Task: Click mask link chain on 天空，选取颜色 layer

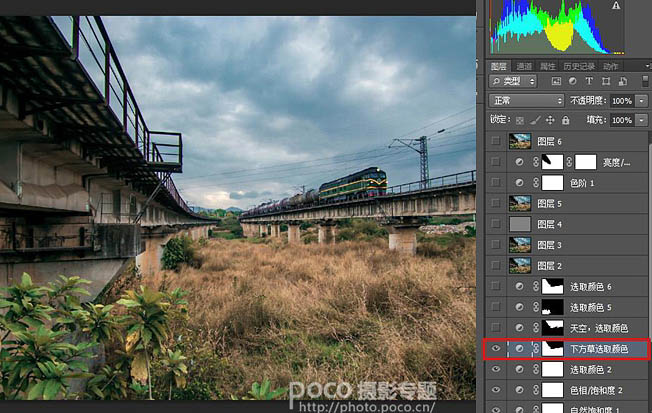Action: (536, 328)
